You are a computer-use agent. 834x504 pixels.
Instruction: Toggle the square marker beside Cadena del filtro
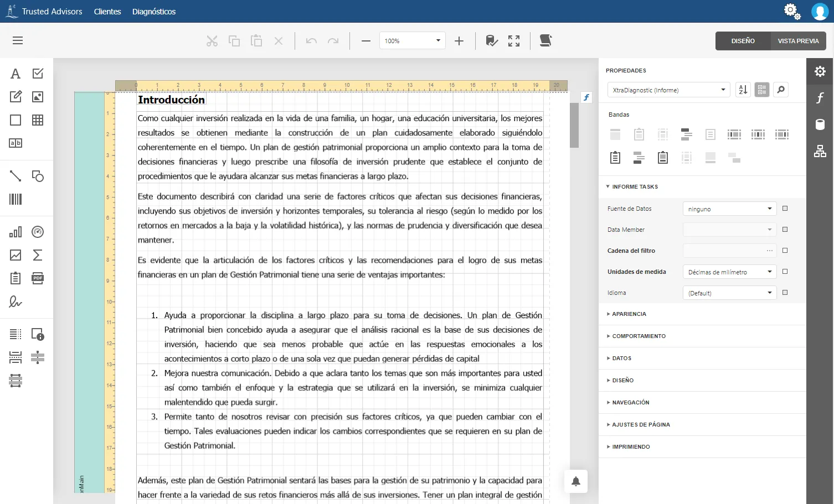(785, 251)
